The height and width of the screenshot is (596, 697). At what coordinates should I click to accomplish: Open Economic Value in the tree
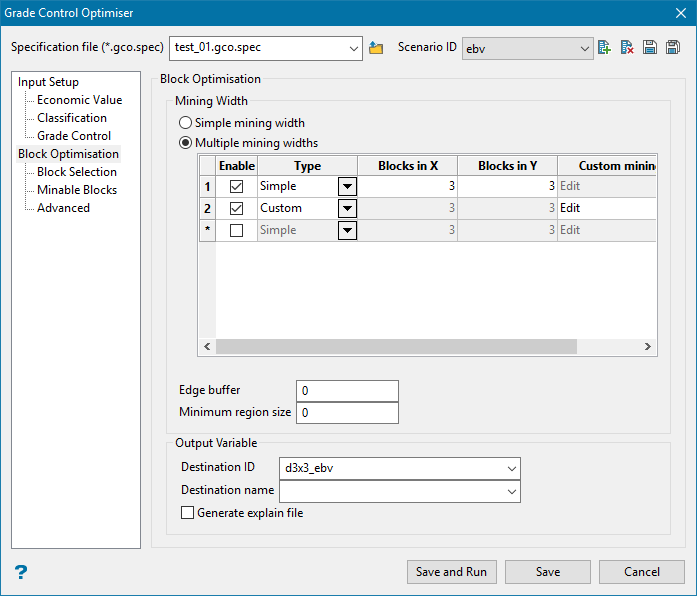click(x=79, y=100)
